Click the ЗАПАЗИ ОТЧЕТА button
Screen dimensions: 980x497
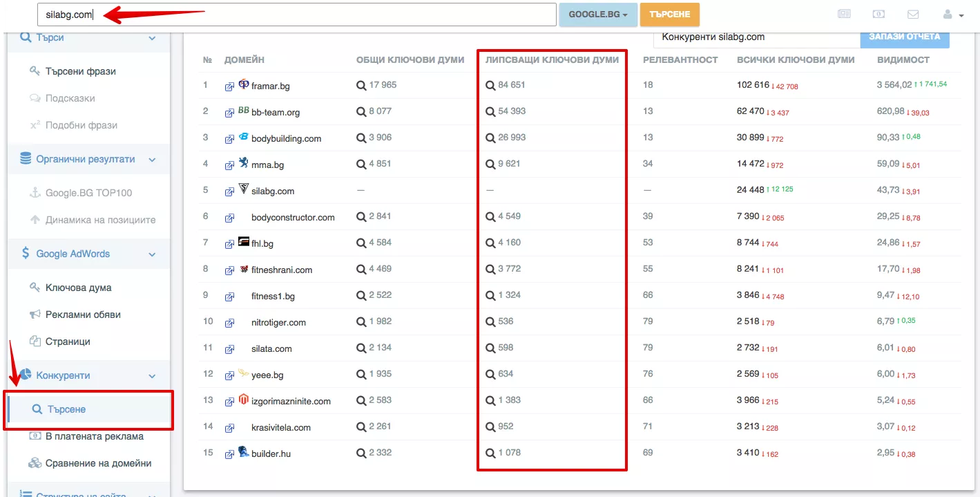(x=905, y=37)
